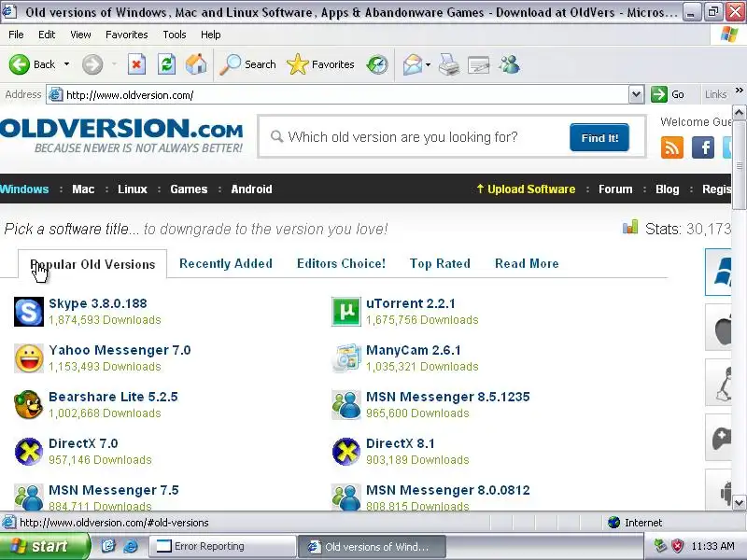747x560 pixels.
Task: Switch to Error Reporting taskbar window
Action: 223,546
